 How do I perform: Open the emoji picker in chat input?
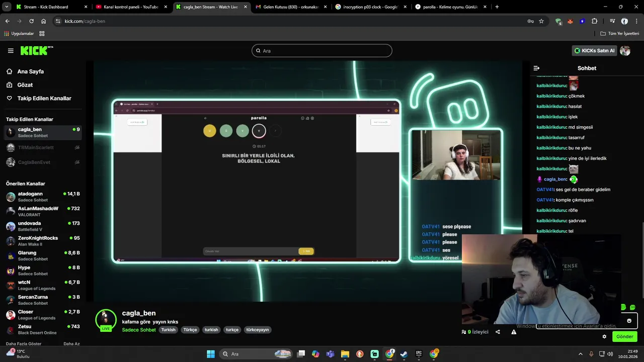click(x=629, y=321)
